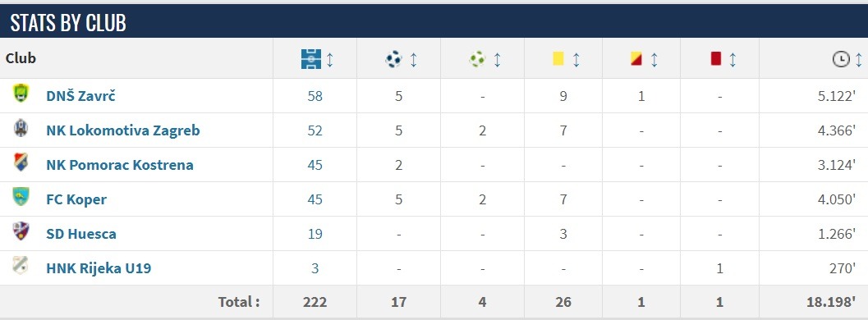The image size is (868, 320).
Task: Open the FC Koper club link
Action: (76, 199)
